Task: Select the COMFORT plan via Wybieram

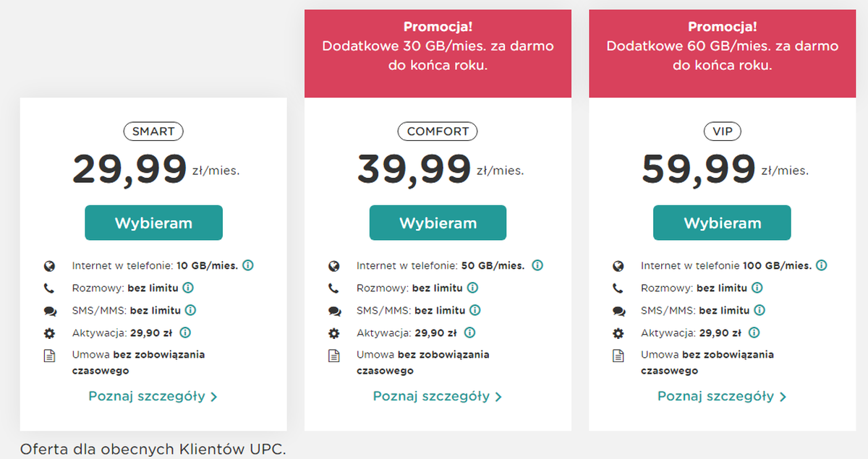Action: (x=438, y=223)
